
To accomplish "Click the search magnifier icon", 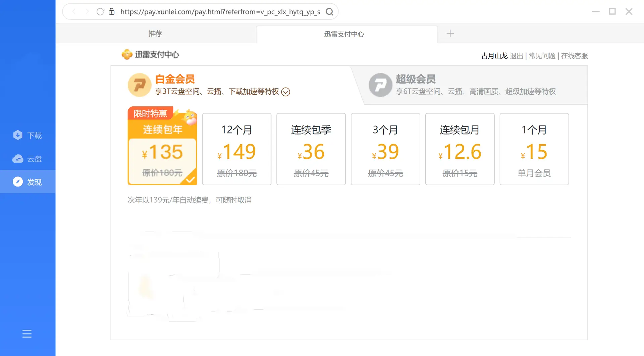I will coord(330,12).
